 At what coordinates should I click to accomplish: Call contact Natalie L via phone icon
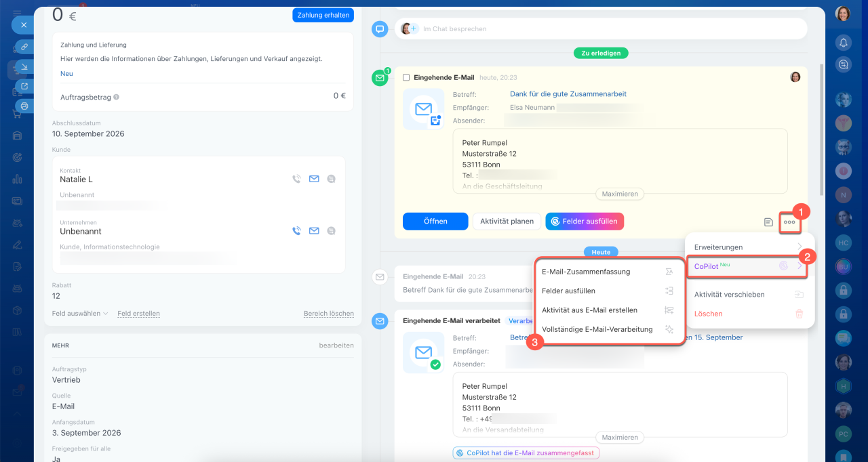point(296,179)
